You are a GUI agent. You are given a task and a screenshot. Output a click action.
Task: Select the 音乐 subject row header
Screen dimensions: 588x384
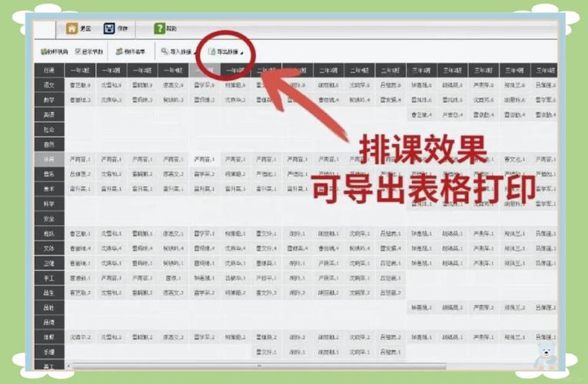pyautogui.click(x=49, y=174)
